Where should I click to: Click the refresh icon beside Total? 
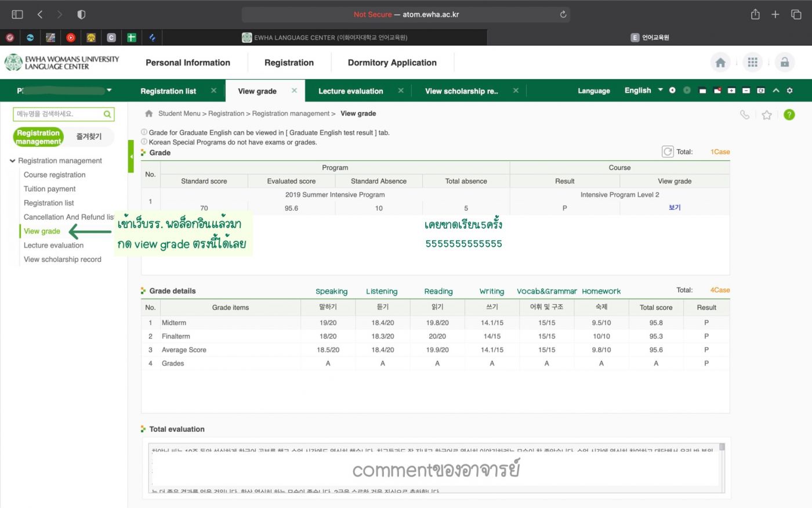[668, 152]
